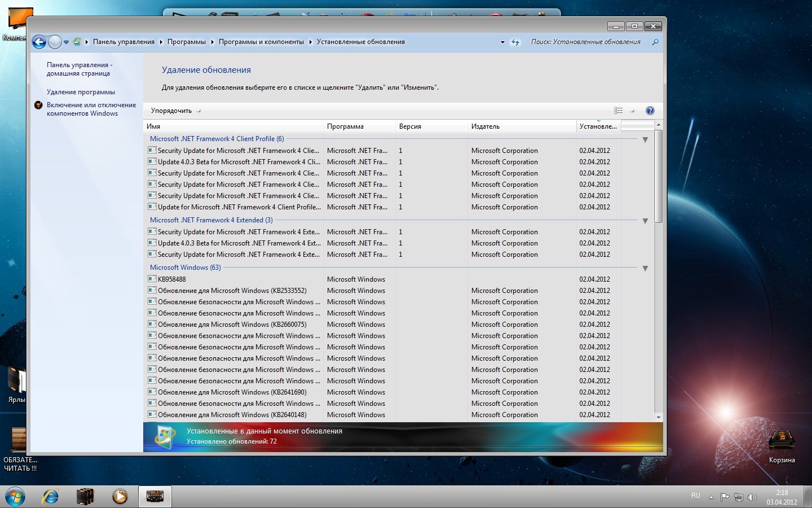This screenshot has height=508, width=812.
Task: Sort by 'Издатель' column header
Action: (x=522, y=126)
